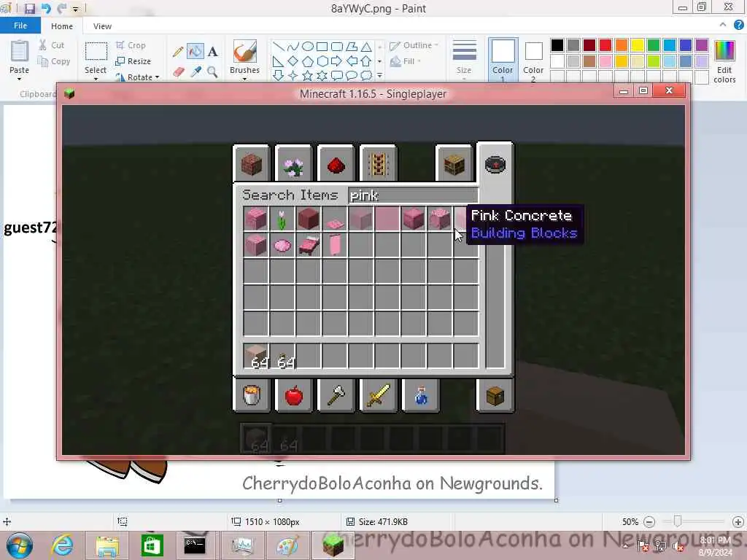Open the Outline dropdown
Viewport: 747px width, 560px height.
414,45
